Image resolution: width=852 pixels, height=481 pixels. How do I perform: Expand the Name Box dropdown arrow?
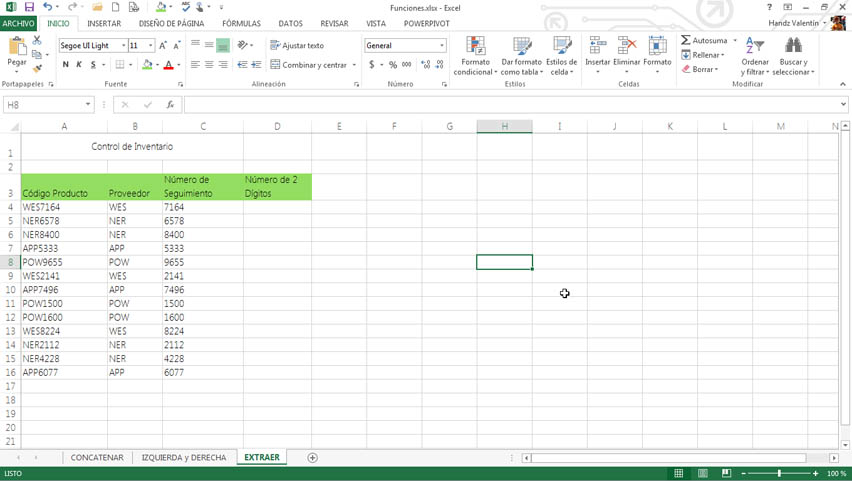click(88, 105)
